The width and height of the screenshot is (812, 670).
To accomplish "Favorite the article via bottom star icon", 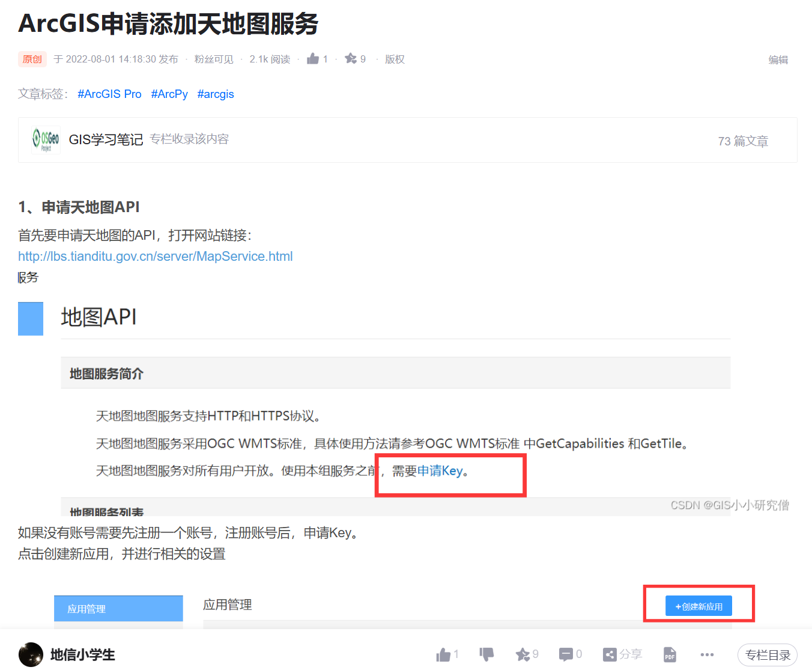I will (523, 654).
